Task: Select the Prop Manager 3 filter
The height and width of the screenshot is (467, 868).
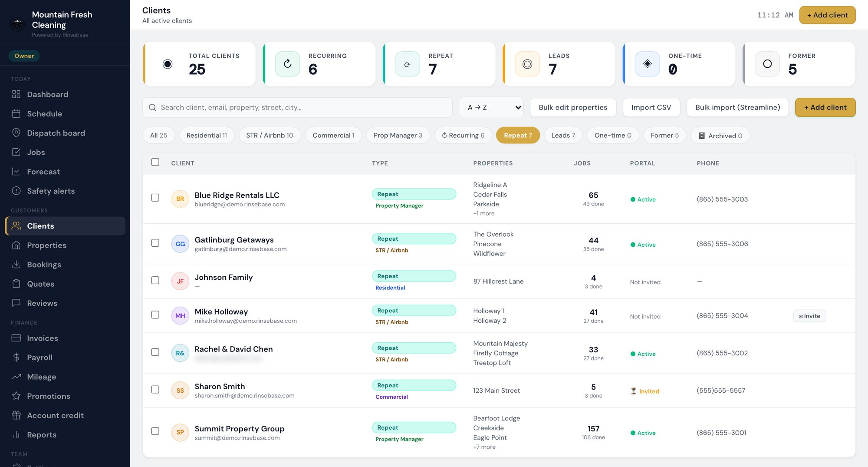Action: pos(398,135)
